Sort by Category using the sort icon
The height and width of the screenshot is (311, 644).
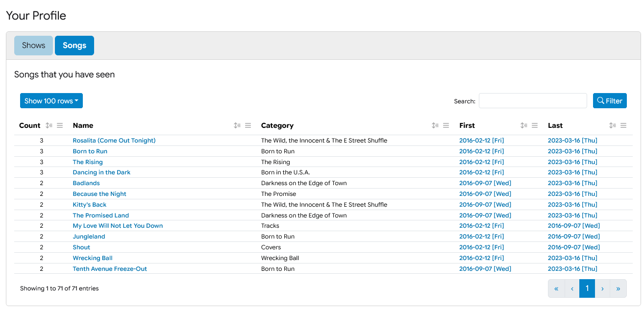(435, 125)
